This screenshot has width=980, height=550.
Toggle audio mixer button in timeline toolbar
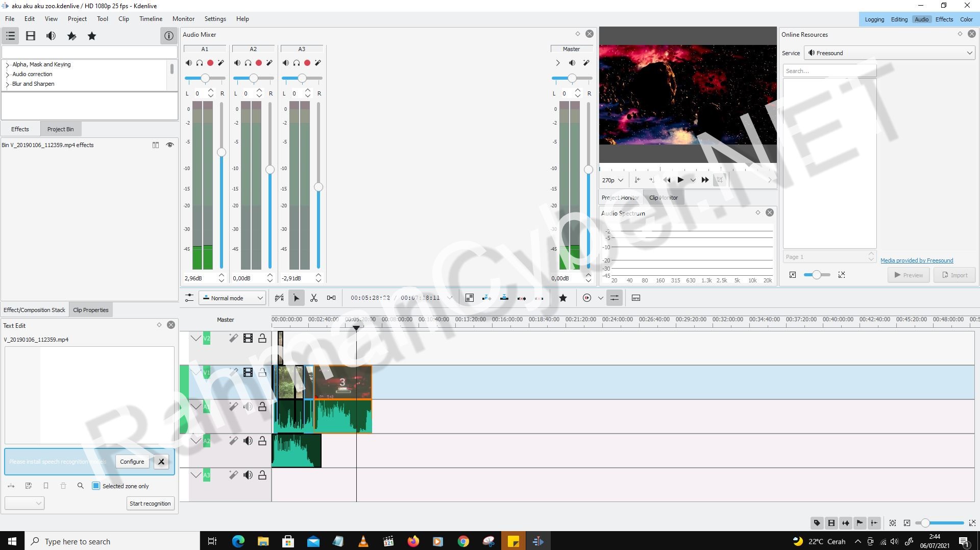tap(615, 298)
